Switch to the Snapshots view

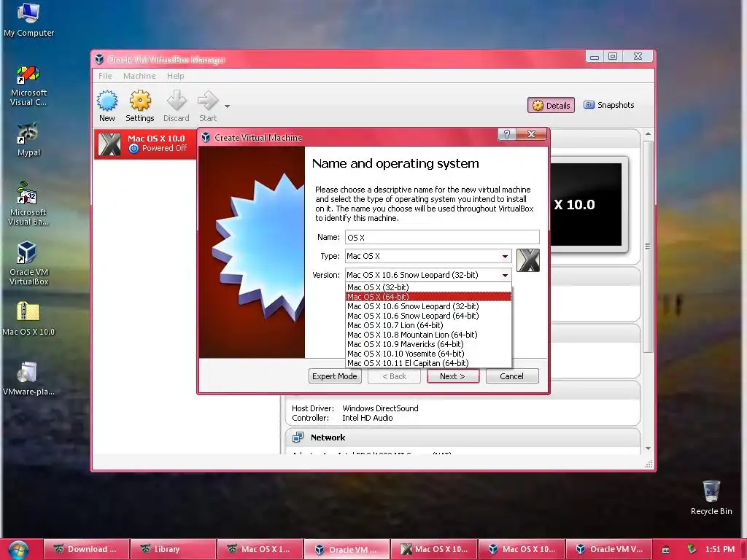609,105
